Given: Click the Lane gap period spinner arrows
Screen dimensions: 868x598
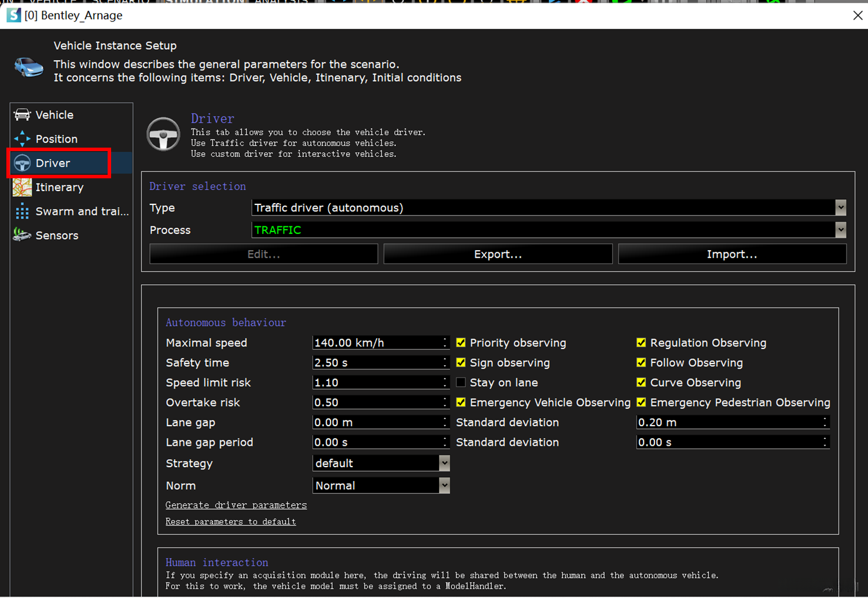Looking at the screenshot, I should click(x=445, y=442).
